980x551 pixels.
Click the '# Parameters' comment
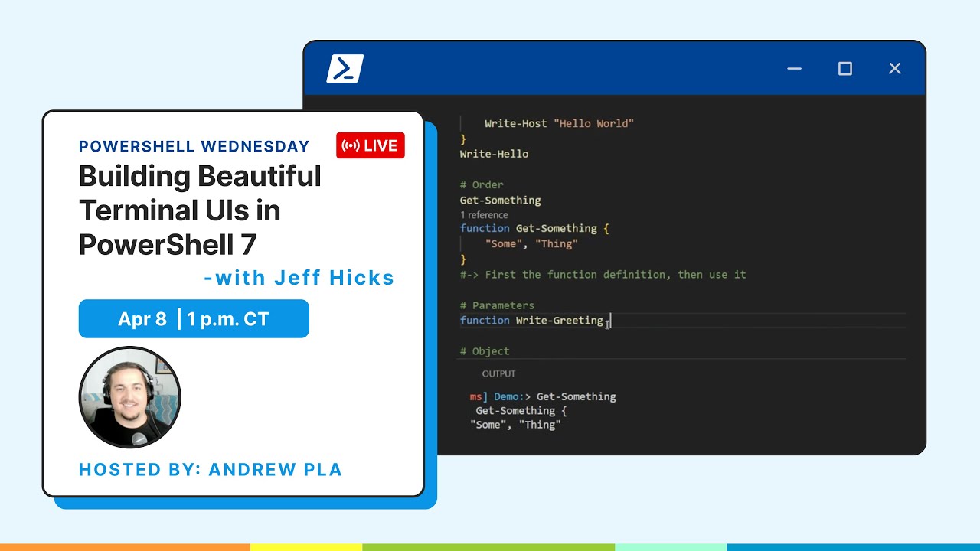pos(497,305)
